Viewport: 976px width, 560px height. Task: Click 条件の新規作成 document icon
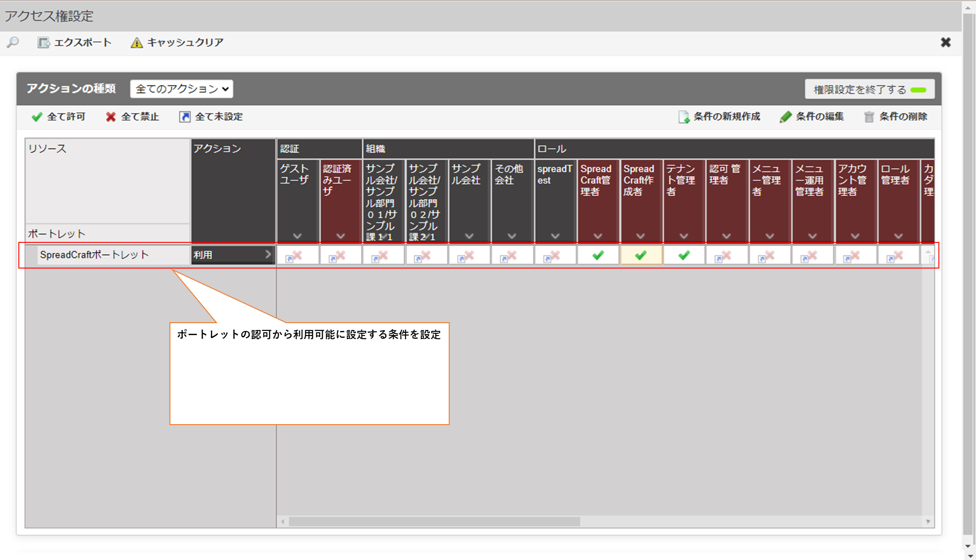click(x=683, y=117)
